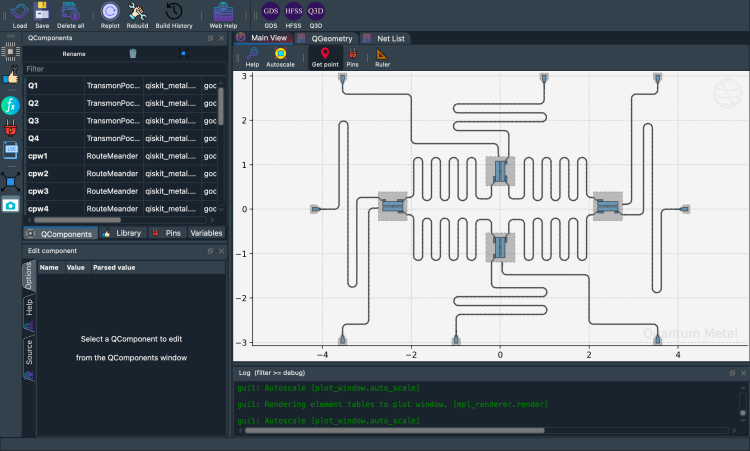
Task: Click the fullscreen arrows icon in sidebar
Action: click(11, 182)
